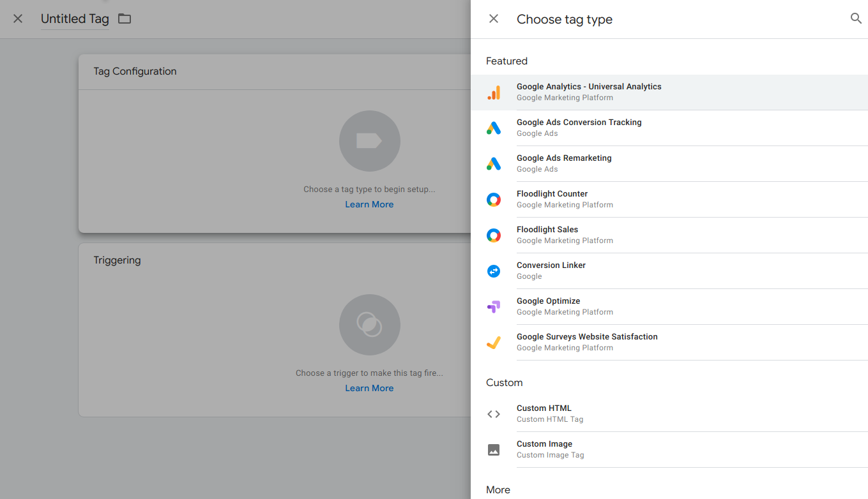Pick Google Optimize tag type

pyautogui.click(x=669, y=307)
